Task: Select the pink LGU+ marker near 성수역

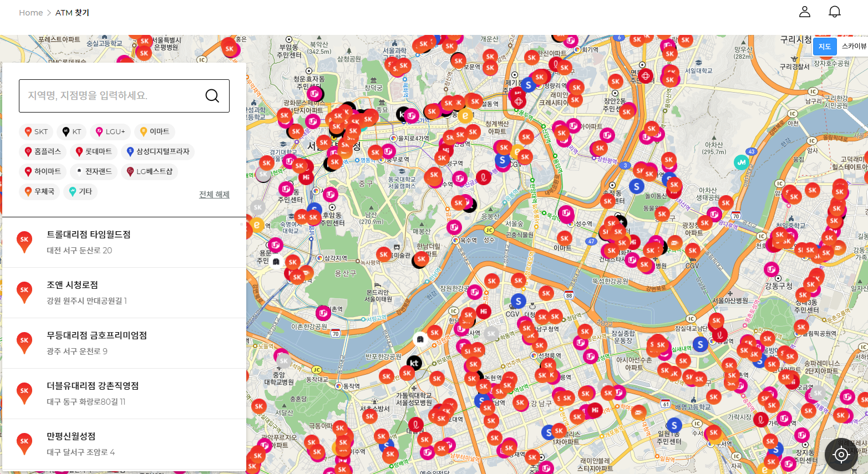Action: tap(566, 212)
